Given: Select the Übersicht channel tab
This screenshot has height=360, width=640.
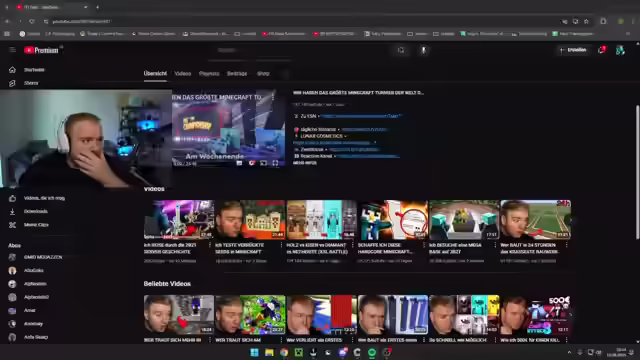Looking at the screenshot, I should point(155,74).
